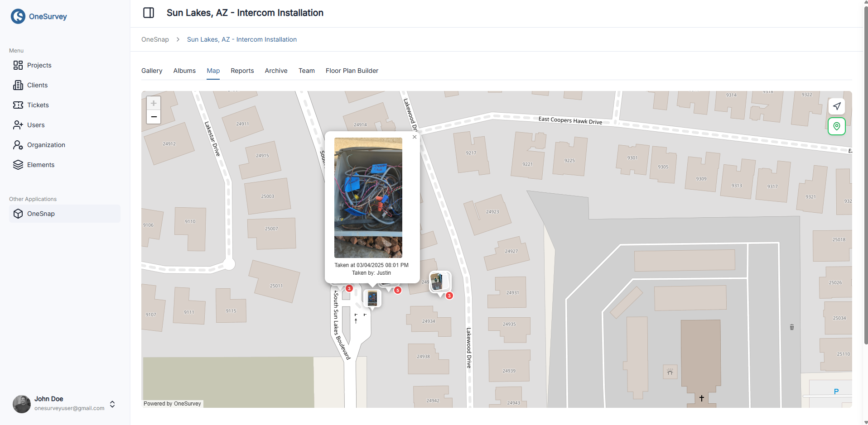The height and width of the screenshot is (425, 868).
Task: Open the Projects section in the sidebar
Action: (x=39, y=65)
